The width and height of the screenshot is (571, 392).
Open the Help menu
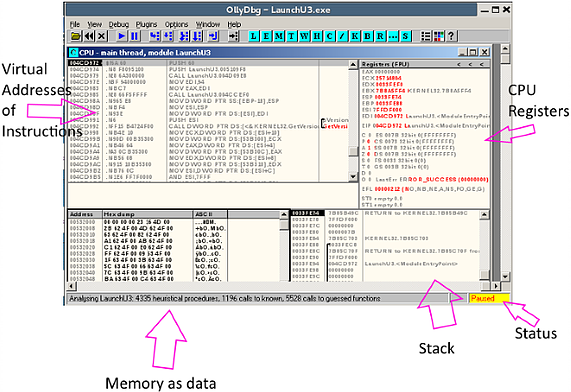click(x=235, y=24)
